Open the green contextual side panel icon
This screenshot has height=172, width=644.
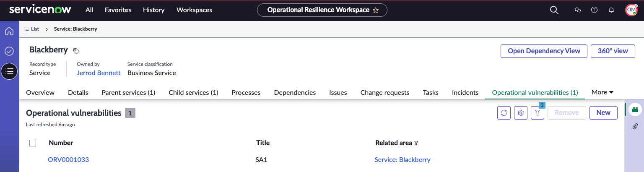click(x=635, y=110)
